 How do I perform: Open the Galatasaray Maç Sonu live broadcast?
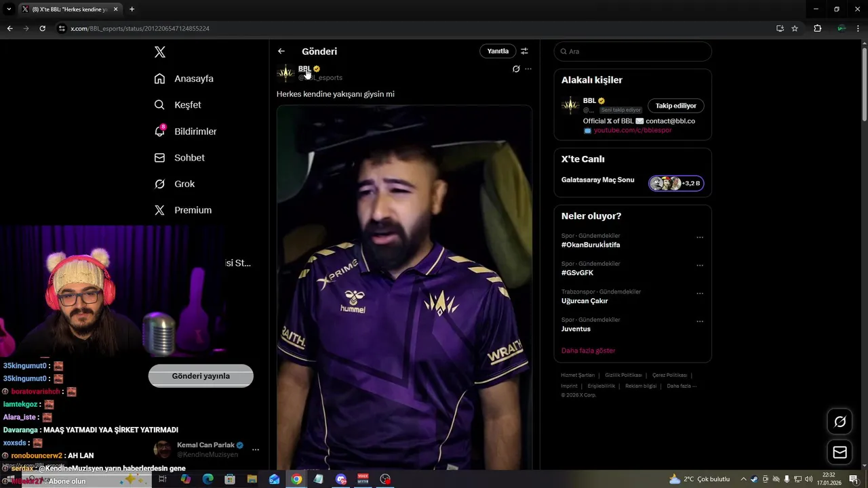[x=597, y=180]
